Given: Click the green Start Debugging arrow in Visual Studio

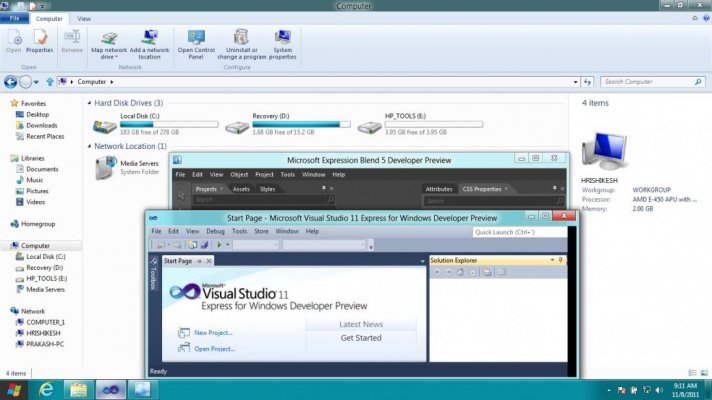Looking at the screenshot, I should (x=219, y=245).
